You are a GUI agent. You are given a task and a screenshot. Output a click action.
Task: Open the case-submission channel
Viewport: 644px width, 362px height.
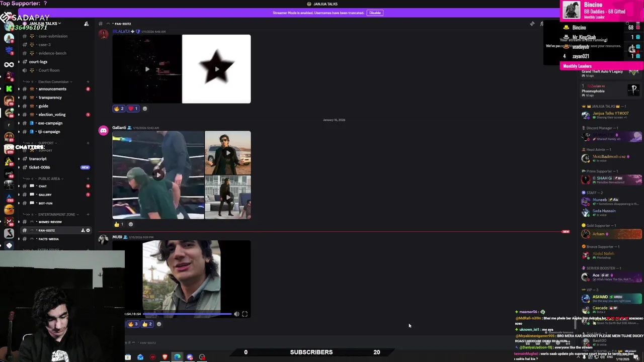[x=56, y=36]
